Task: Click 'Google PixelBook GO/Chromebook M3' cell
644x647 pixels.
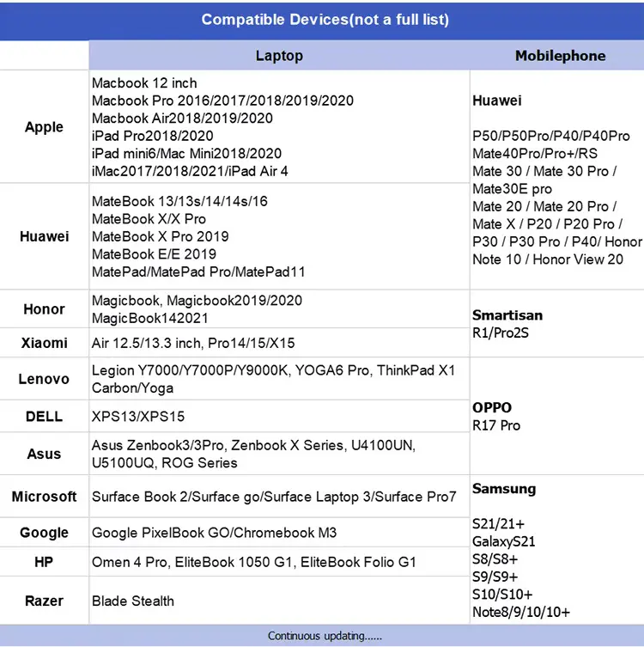Action: tap(215, 533)
